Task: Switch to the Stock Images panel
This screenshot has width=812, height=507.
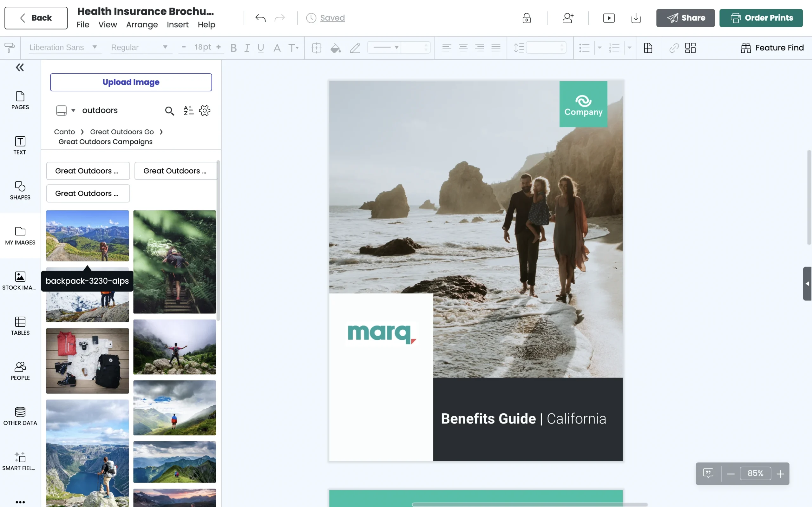Action: click(20, 280)
